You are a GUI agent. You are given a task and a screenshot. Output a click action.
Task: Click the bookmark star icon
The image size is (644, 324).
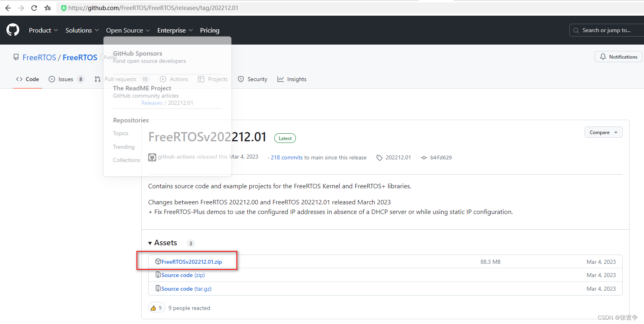coord(48,8)
